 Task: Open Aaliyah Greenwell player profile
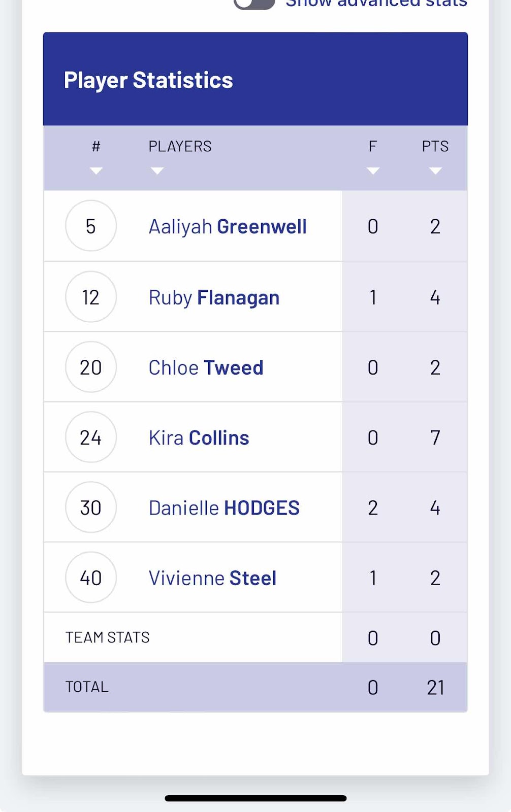(228, 226)
